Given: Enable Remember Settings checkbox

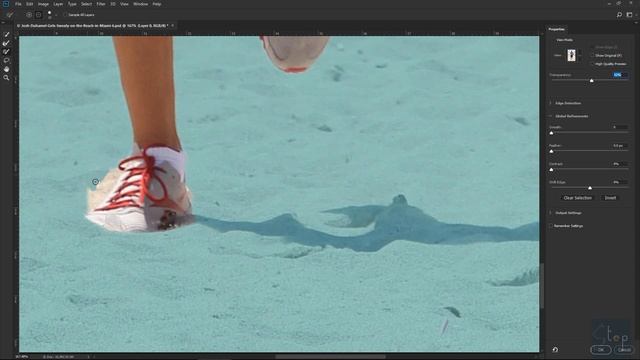Looking at the screenshot, I should pos(551,226).
